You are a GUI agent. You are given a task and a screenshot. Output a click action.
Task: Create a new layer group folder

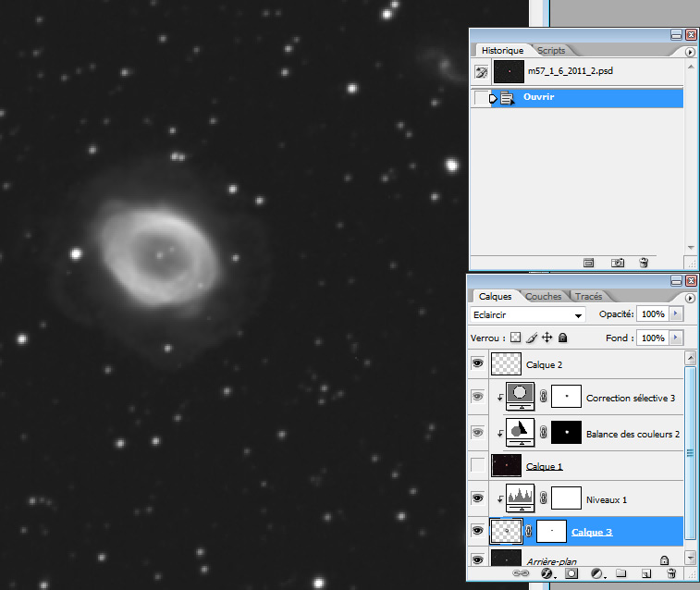point(620,573)
